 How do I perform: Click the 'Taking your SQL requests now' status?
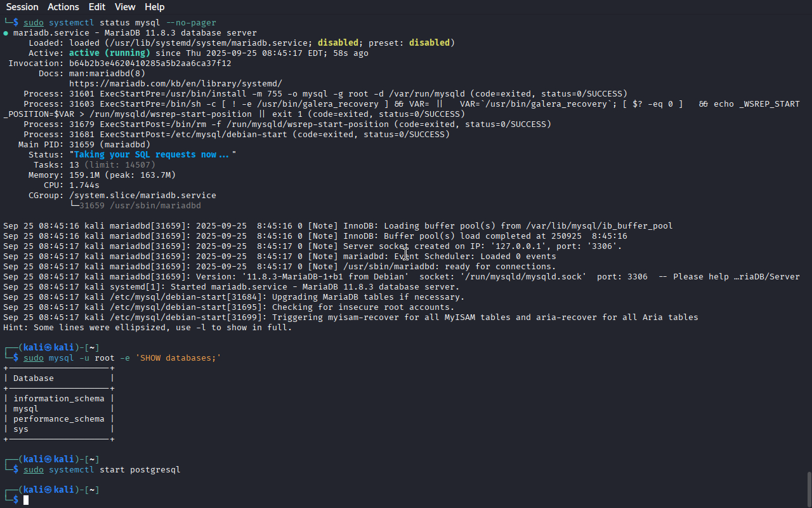152,155
